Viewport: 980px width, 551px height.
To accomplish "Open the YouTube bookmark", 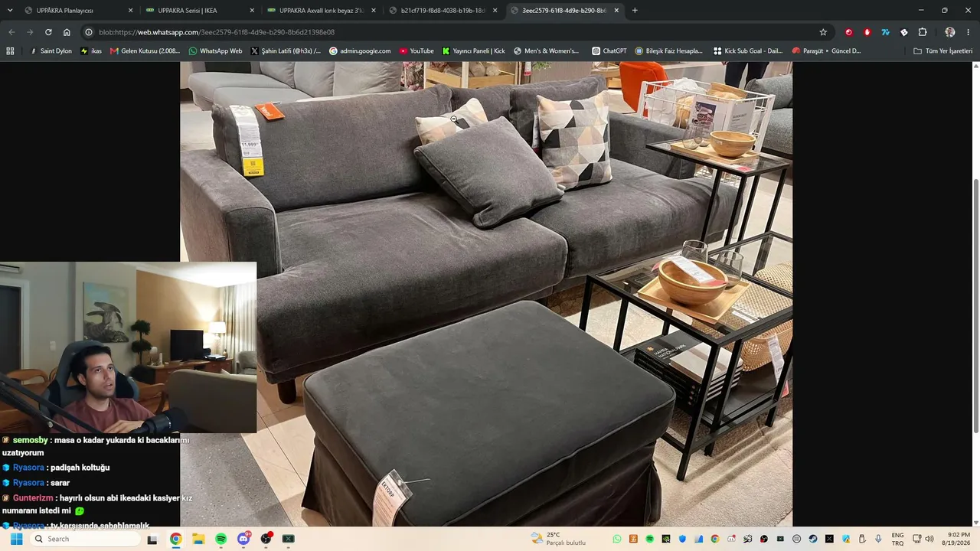I will (416, 51).
